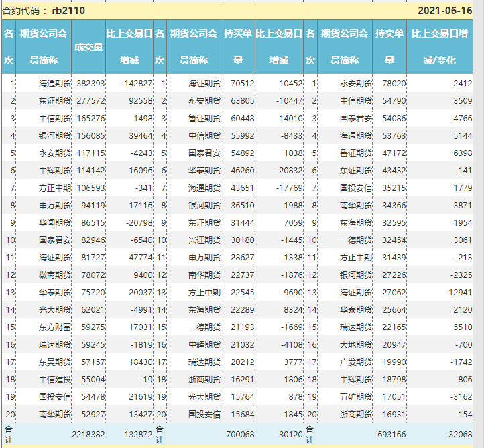Image resolution: width=484 pixels, height=448 pixels.
Task: Click the 持买单量 column header
Action: [237, 47]
